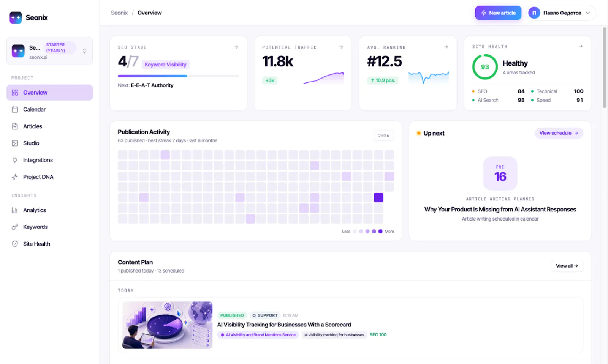Click the Seonix logo icon in sidebar header
Viewport: 608px width, 364px height.
click(x=16, y=17)
